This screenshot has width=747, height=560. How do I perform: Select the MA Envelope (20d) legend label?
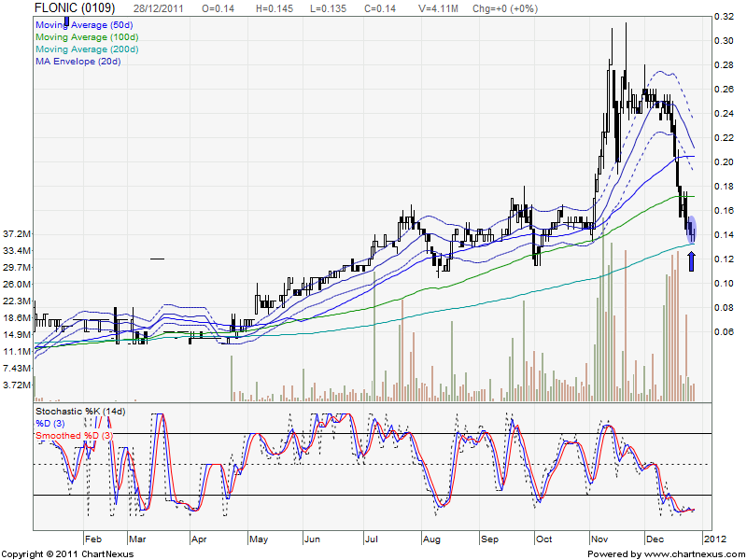tap(78, 62)
